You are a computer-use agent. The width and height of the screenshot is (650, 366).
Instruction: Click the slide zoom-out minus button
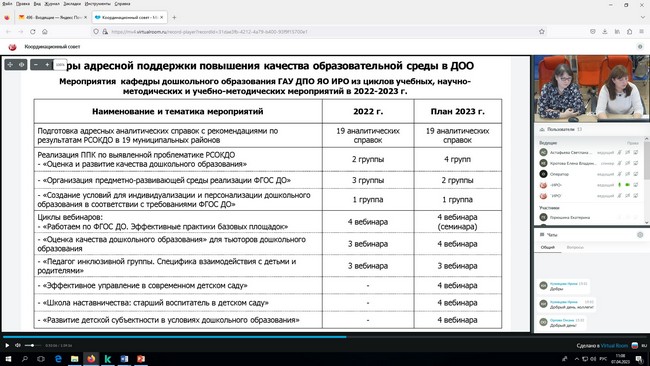(x=36, y=65)
